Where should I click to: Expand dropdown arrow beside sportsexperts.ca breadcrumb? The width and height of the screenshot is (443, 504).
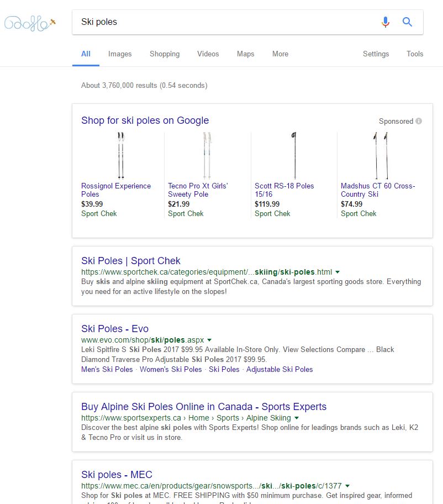(297, 418)
